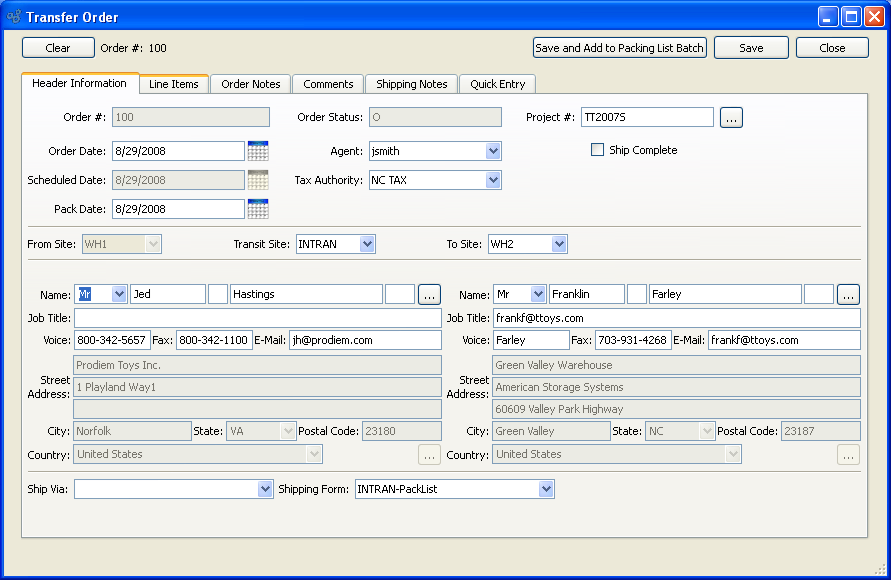Open contact lookup beside Hastings name
This screenshot has width=891, height=580.
[x=429, y=294]
